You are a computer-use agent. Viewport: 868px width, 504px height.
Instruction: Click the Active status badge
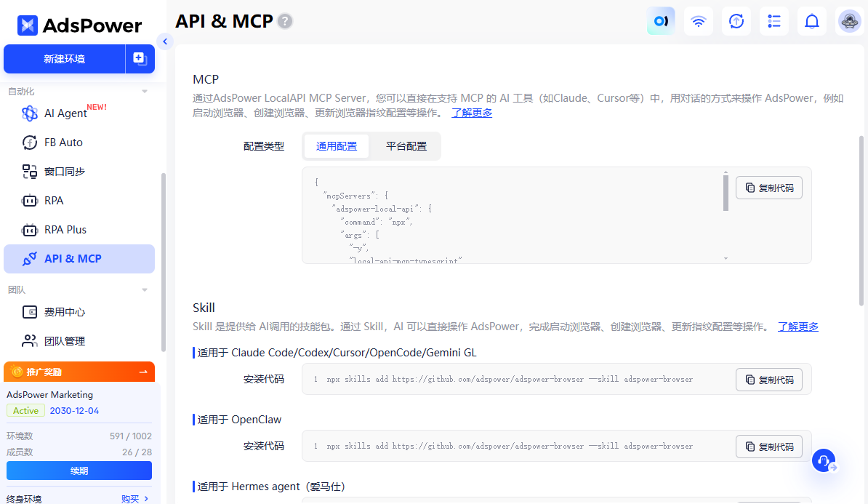tap(25, 411)
